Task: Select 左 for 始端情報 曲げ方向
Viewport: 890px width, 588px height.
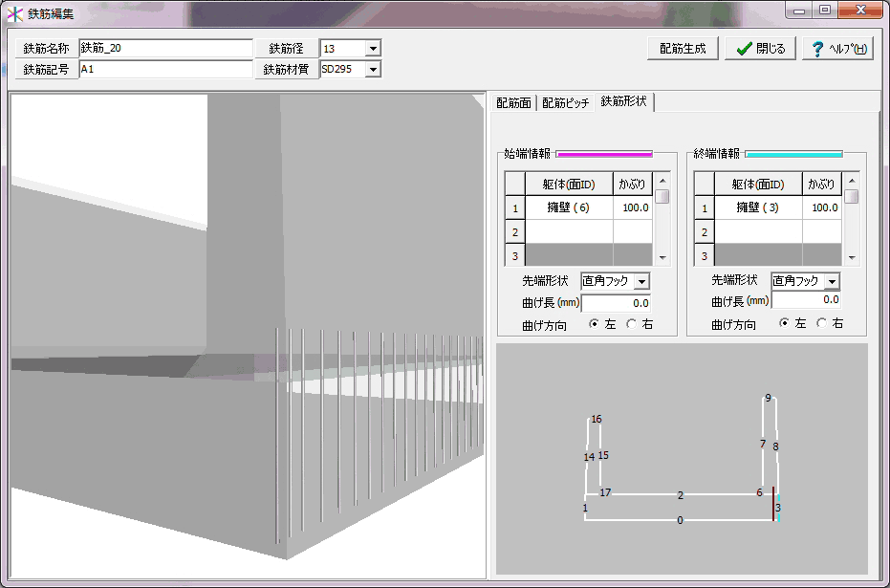Action: point(595,324)
